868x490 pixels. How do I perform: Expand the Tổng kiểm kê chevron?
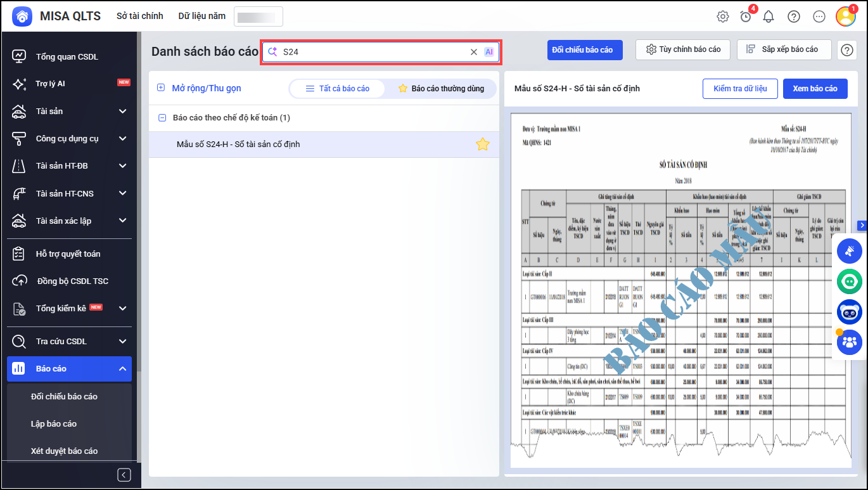pyautogui.click(x=122, y=309)
